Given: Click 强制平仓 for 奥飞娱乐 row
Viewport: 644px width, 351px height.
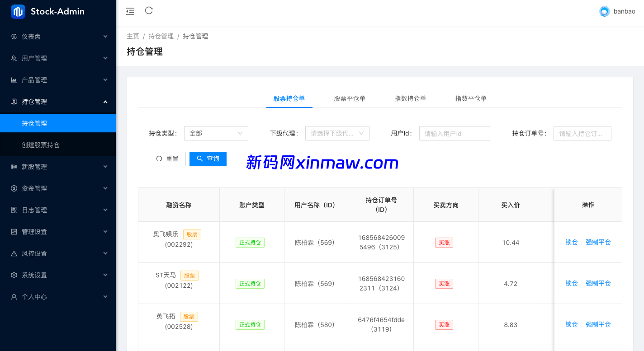Looking at the screenshot, I should [598, 242].
